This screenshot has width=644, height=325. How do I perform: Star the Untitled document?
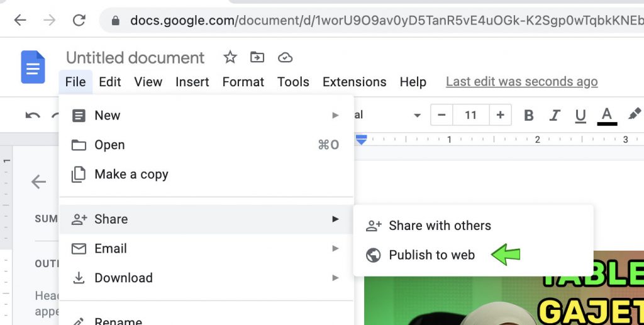pos(230,57)
